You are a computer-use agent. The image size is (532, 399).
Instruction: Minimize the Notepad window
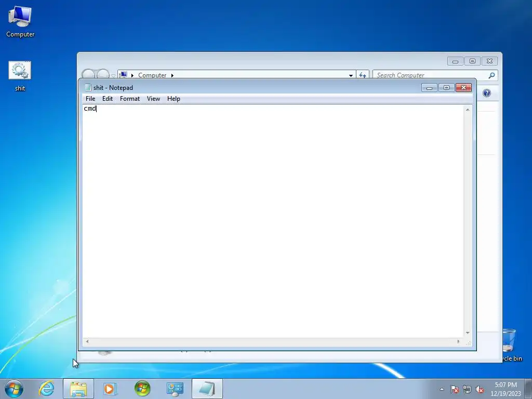[429, 88]
